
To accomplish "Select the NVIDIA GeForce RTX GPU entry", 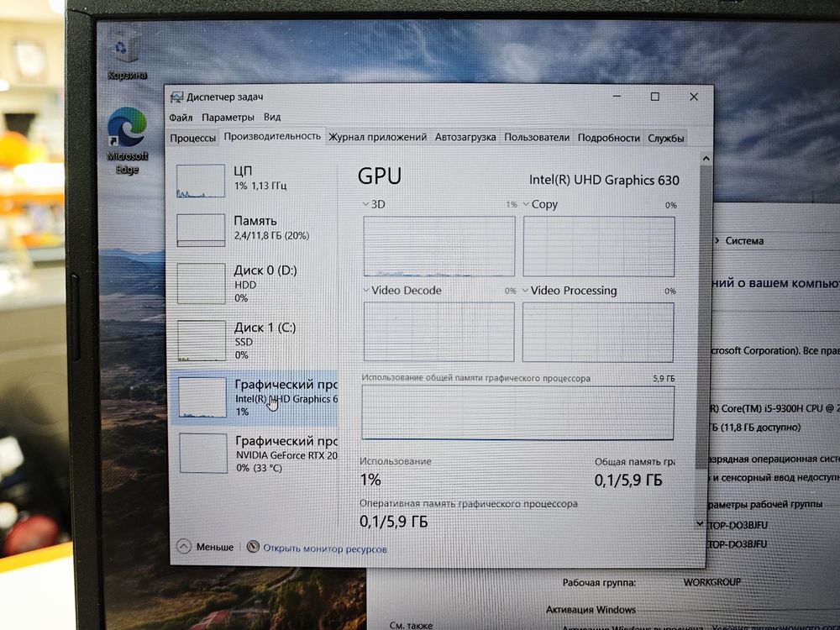I will [x=255, y=454].
